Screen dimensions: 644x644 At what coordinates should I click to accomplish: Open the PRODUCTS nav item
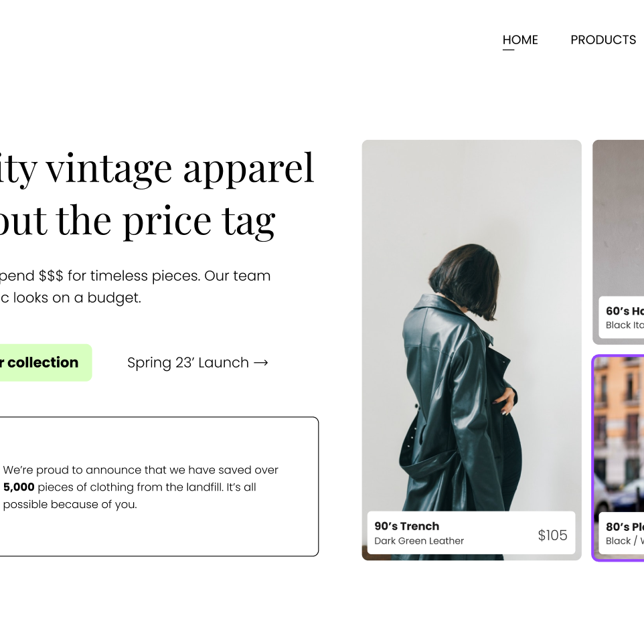(x=603, y=40)
